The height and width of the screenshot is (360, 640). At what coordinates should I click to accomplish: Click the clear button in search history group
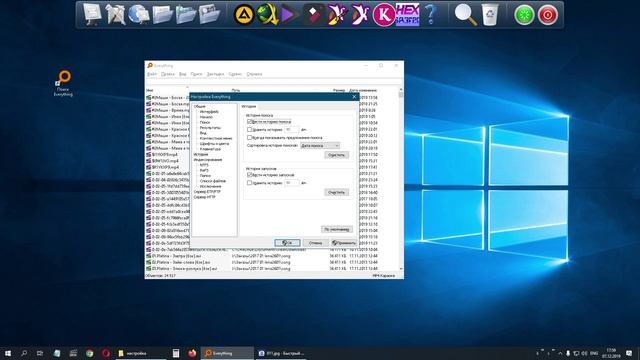337,155
